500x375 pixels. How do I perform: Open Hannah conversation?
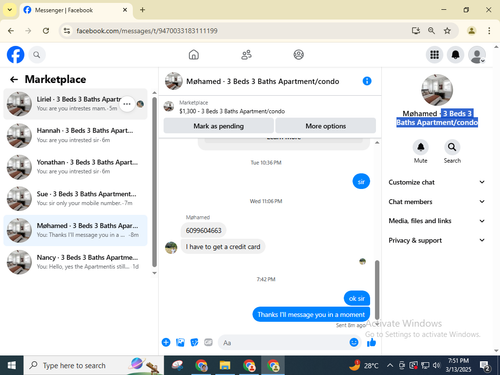[75, 135]
